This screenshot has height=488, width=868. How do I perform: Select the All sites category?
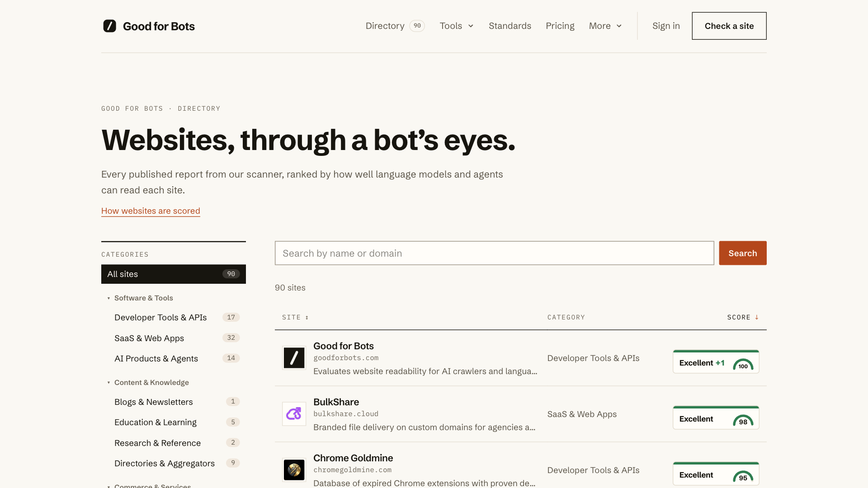pyautogui.click(x=174, y=274)
